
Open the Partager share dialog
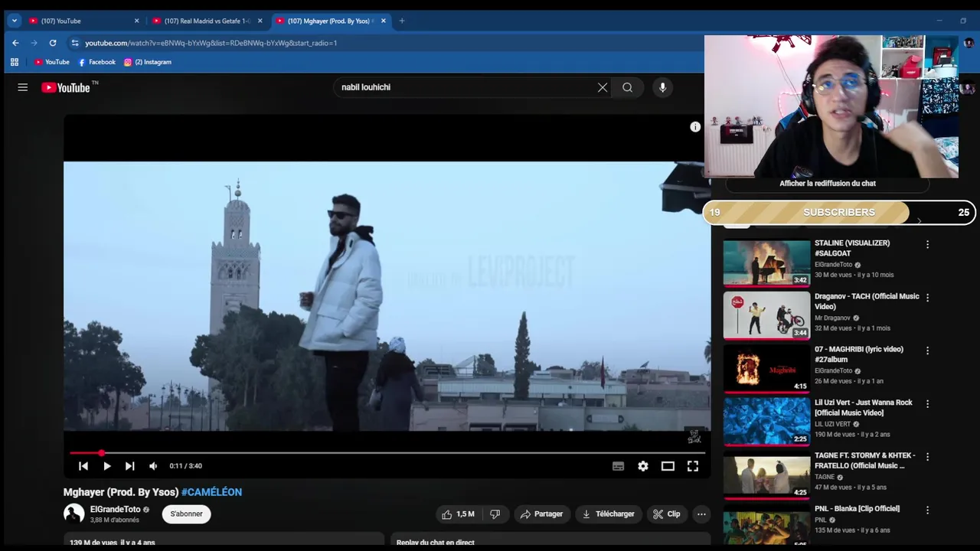541,514
